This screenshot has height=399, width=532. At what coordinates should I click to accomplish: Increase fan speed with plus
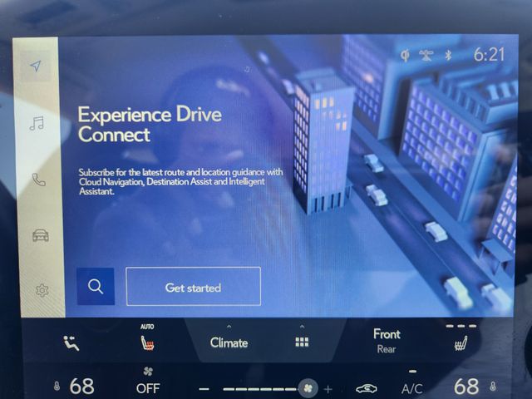[328, 389]
